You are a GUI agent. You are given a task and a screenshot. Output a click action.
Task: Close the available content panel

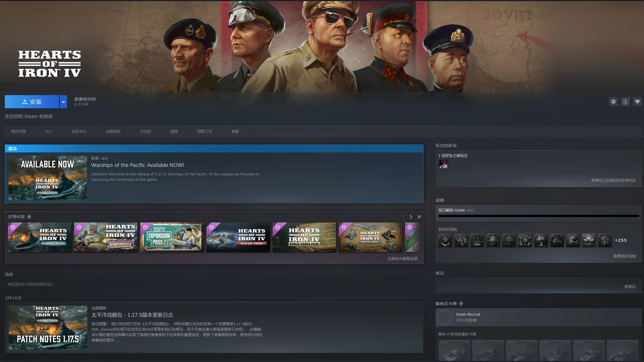click(x=419, y=217)
